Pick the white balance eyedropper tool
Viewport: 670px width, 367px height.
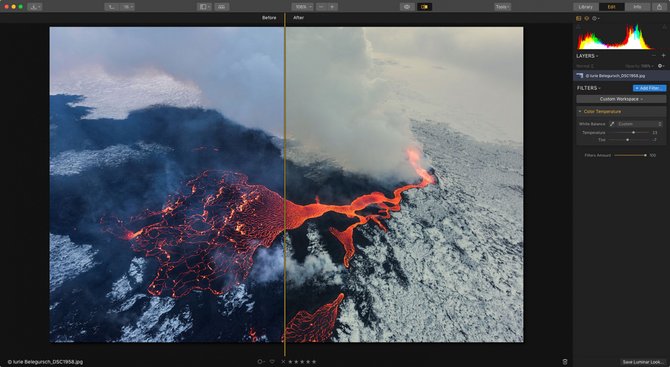(611, 124)
